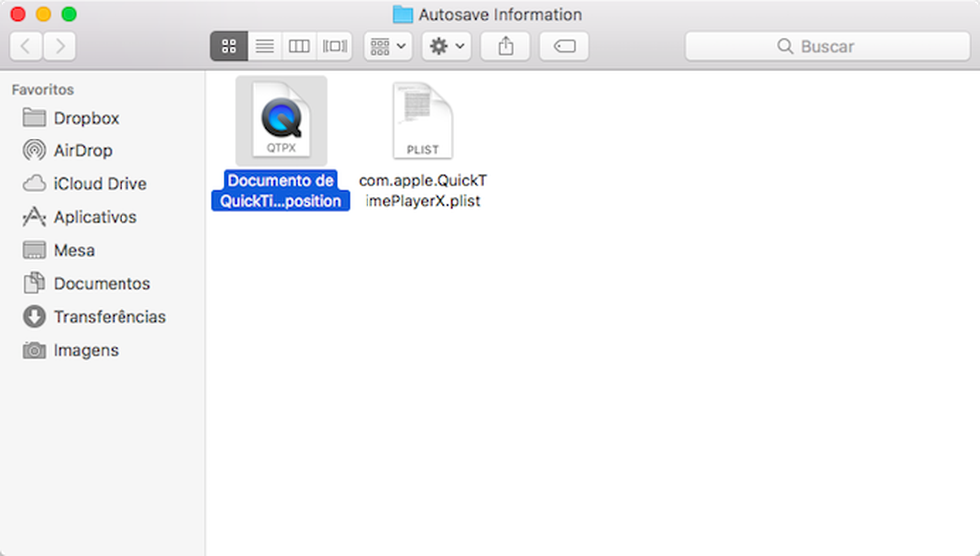This screenshot has height=556, width=980.
Task: Select the QTPX QuickTime document icon
Action: (x=281, y=121)
